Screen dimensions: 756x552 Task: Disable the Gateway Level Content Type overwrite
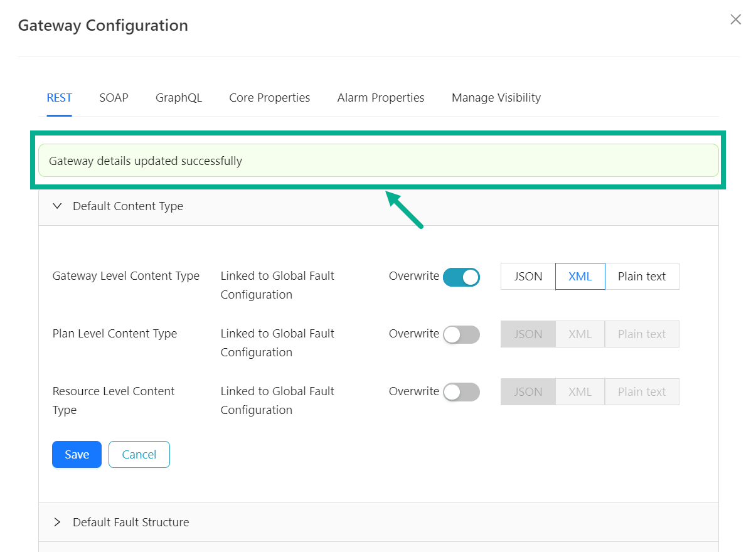pyautogui.click(x=461, y=277)
